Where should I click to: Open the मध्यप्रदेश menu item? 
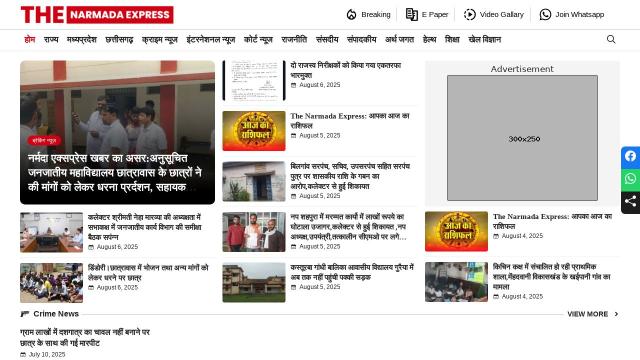pyautogui.click(x=82, y=39)
